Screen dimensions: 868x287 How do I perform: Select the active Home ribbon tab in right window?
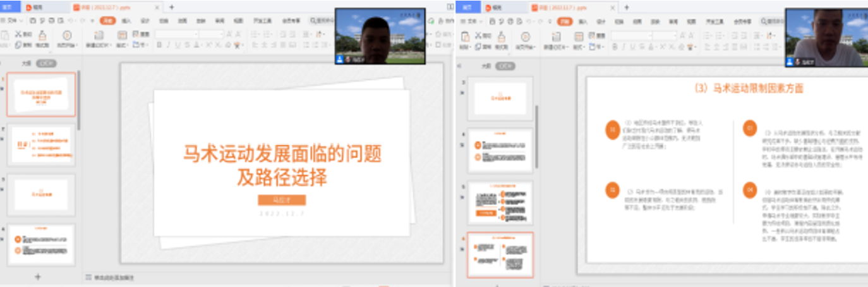[x=564, y=21]
